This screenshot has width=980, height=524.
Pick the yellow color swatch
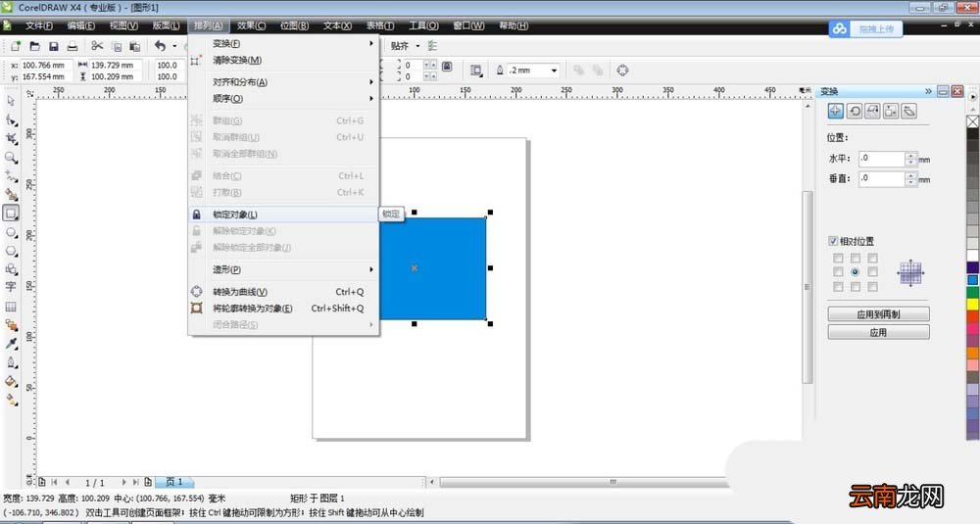coord(973,305)
